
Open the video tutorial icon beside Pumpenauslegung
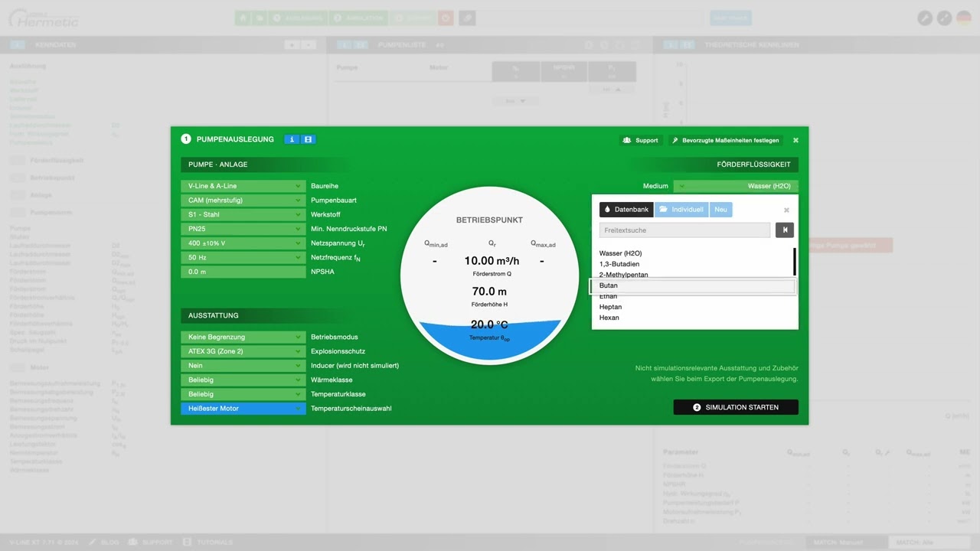(308, 139)
